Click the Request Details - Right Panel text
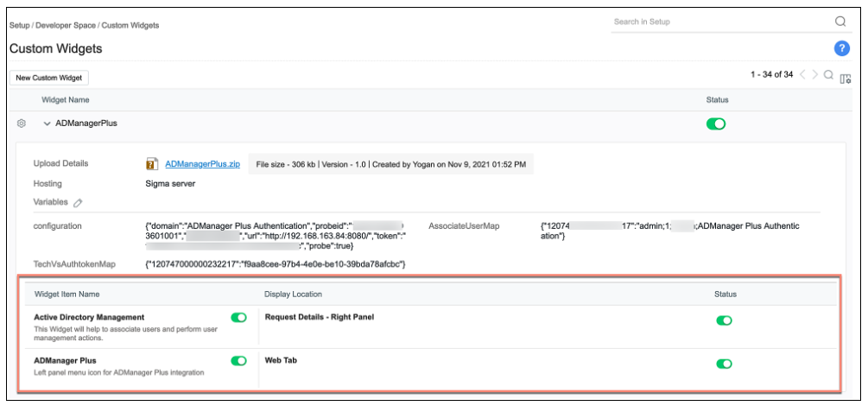Image resolution: width=868 pixels, height=412 pixels. [320, 317]
